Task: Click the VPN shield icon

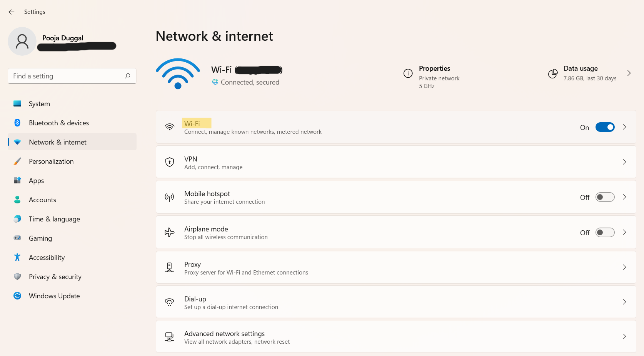Action: 170,162
